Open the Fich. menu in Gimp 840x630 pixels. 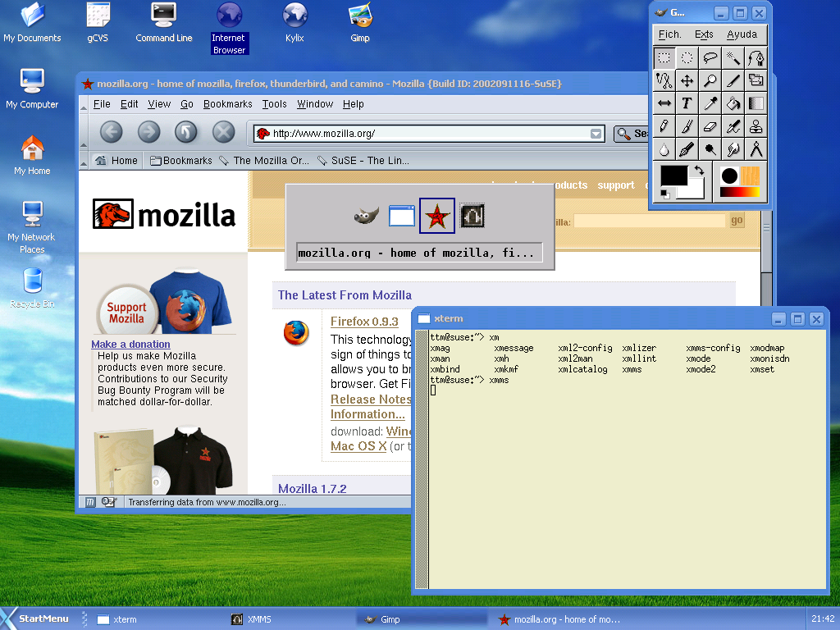pos(669,34)
